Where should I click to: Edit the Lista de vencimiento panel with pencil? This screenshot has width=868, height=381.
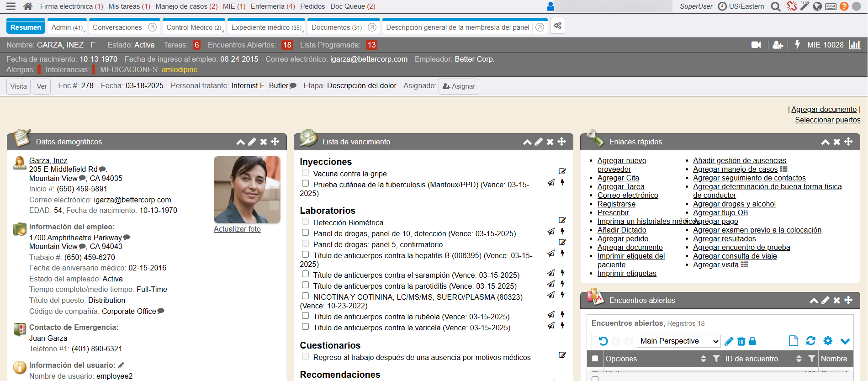[539, 142]
